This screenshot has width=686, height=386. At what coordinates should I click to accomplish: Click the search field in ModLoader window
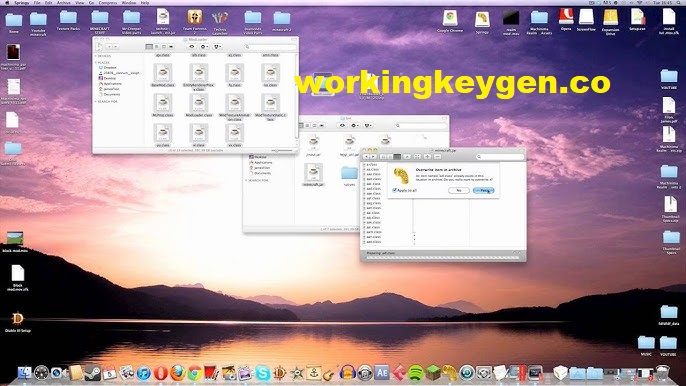click(x=270, y=46)
